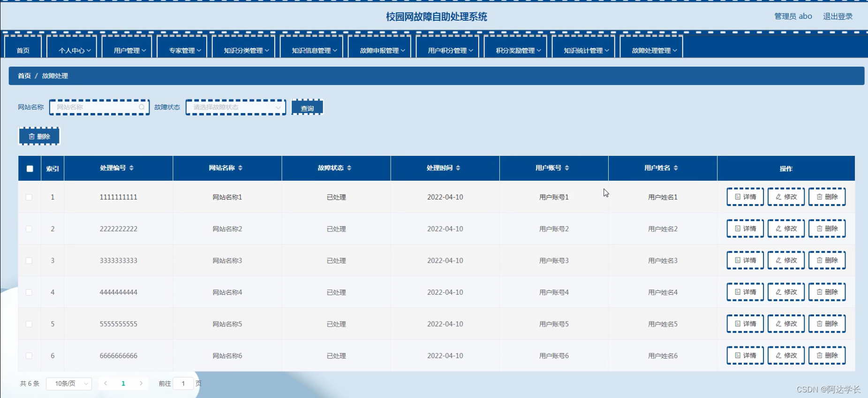Click 删除 for row 3333333333

(x=827, y=260)
